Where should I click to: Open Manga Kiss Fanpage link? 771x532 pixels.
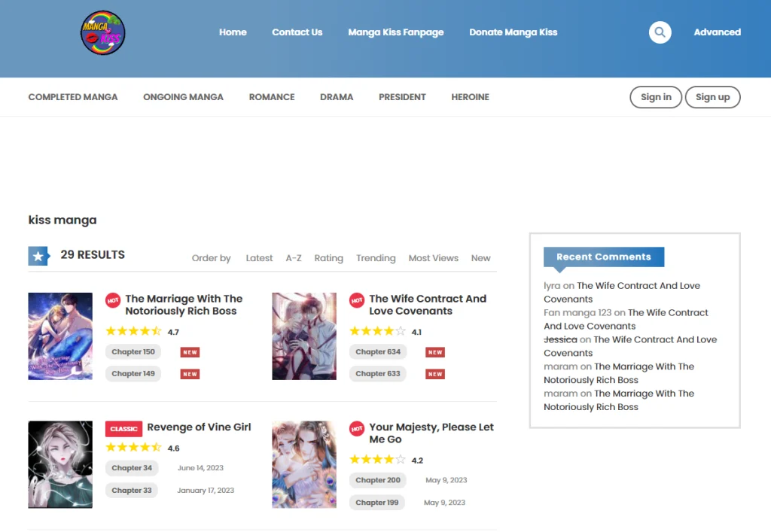(x=396, y=32)
